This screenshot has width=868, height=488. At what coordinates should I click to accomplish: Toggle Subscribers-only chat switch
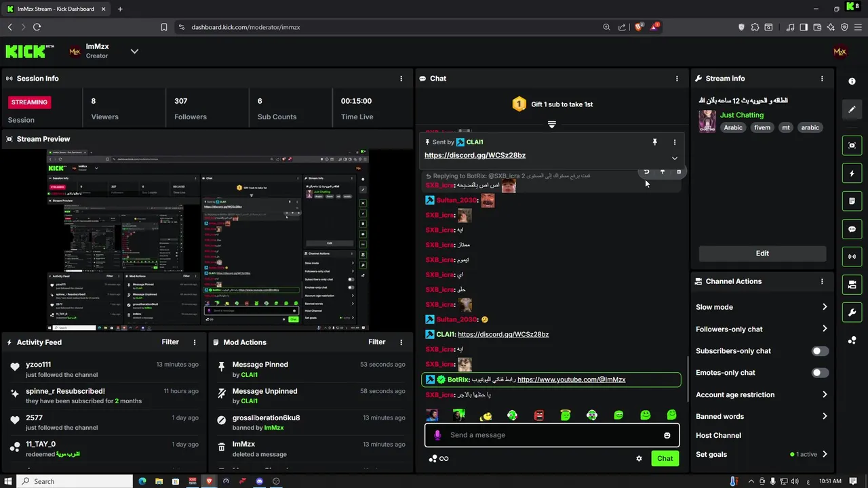click(x=820, y=351)
